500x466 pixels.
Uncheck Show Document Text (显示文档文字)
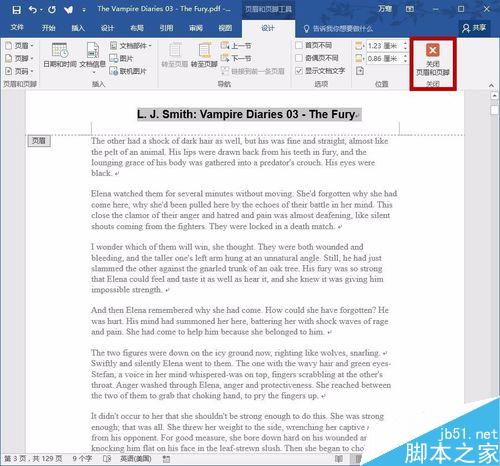(299, 70)
